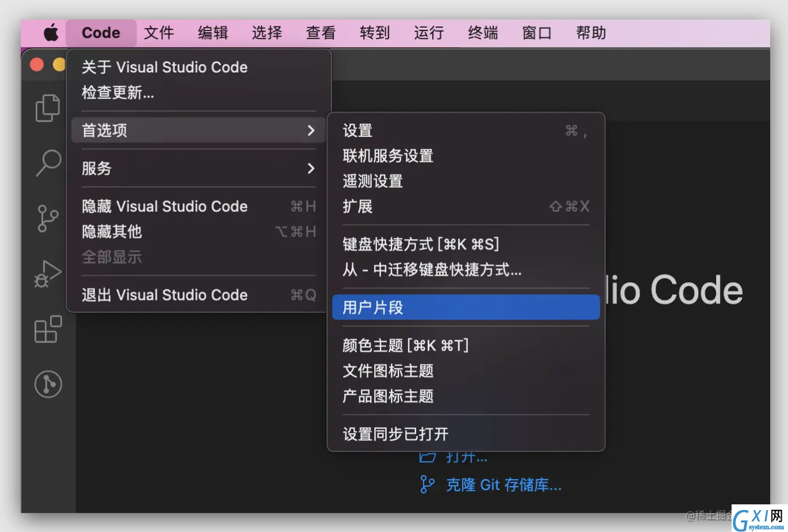788x532 pixels.
Task: Choose 隐藏其他 menu entry
Action: pyautogui.click(x=199, y=231)
